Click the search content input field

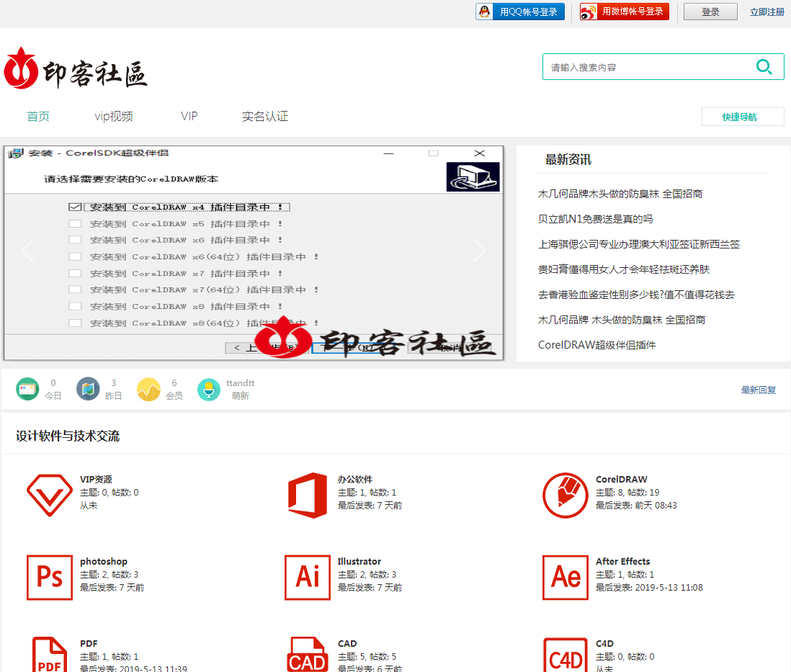point(645,67)
